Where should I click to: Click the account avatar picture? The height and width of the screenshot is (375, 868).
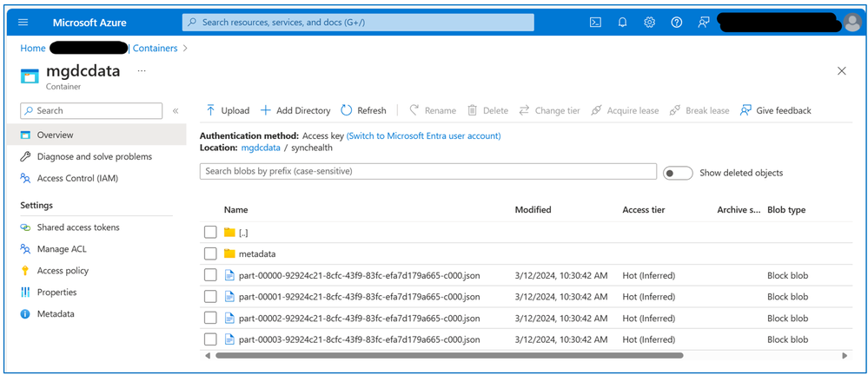point(852,23)
